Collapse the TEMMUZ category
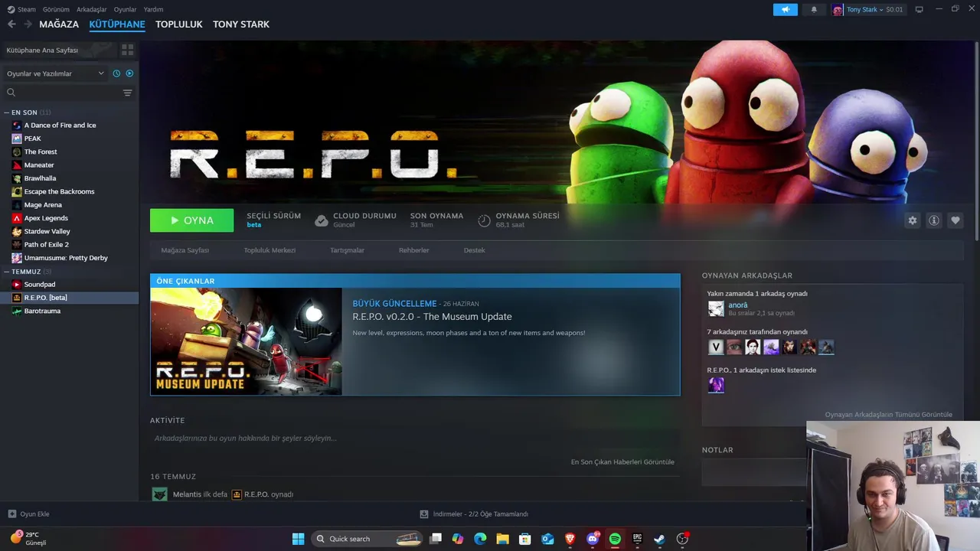 [7, 272]
